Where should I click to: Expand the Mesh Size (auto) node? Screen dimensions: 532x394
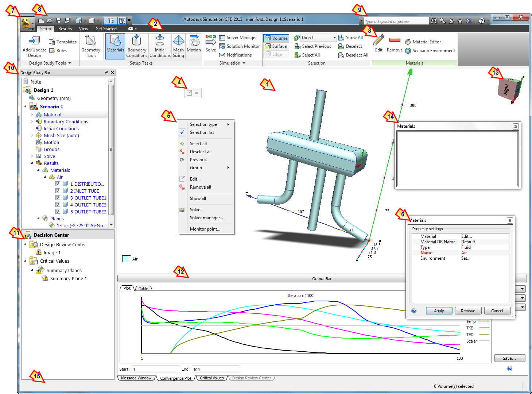(32, 135)
